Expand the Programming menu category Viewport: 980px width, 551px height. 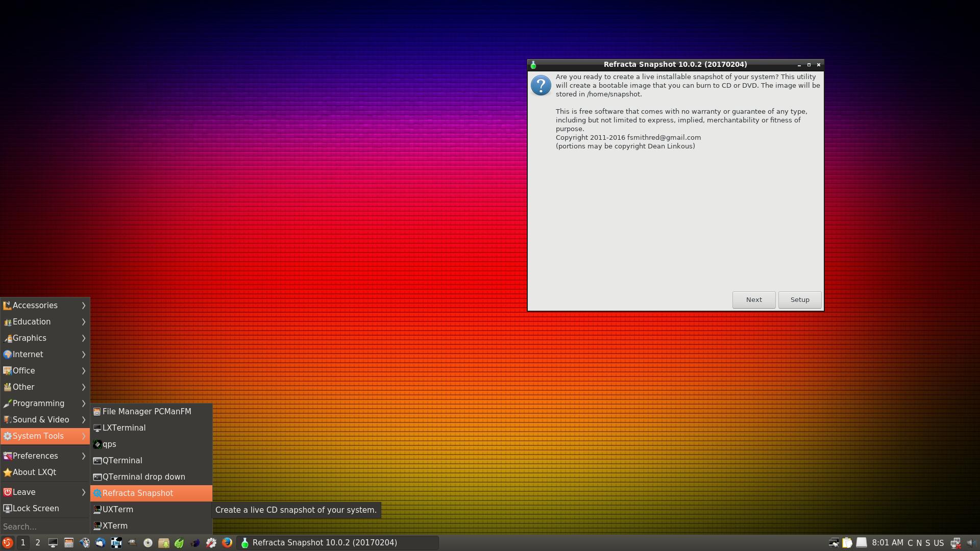[x=45, y=404]
